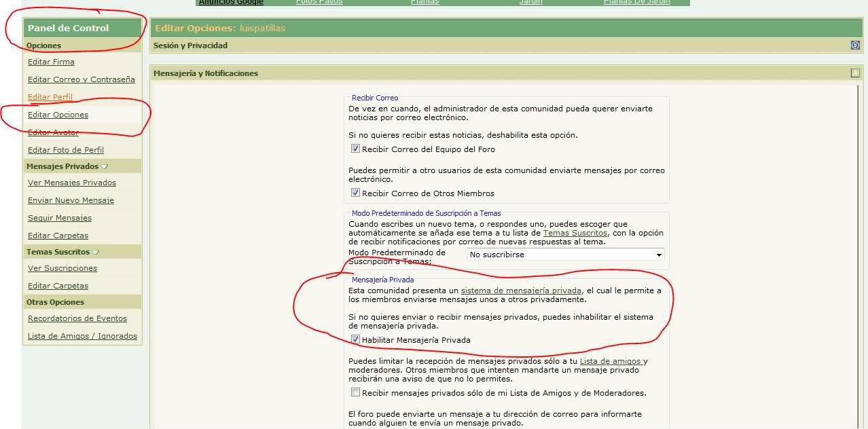Click the Mensajería y Notificaciones section title
Image resolution: width=868 pixels, height=429 pixels.
(x=206, y=73)
